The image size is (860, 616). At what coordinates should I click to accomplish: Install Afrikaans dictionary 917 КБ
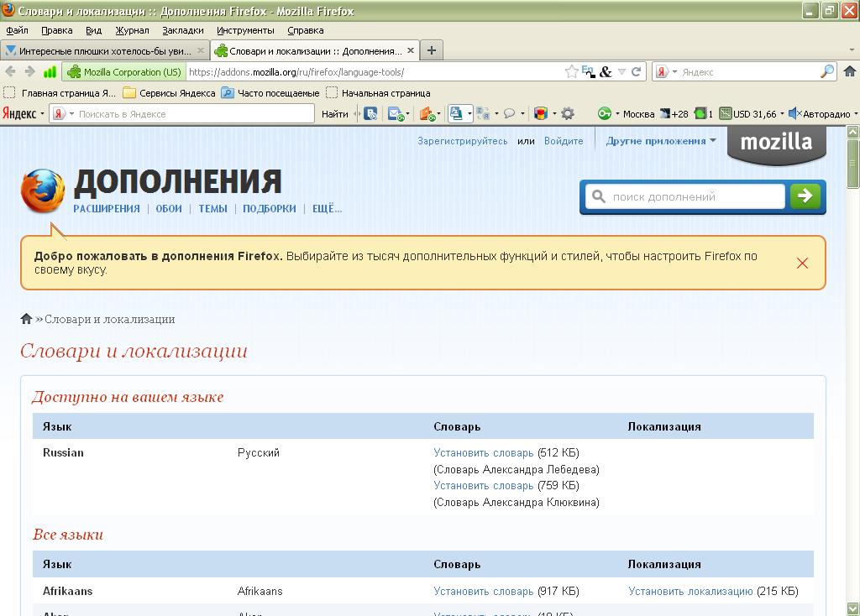(483, 592)
